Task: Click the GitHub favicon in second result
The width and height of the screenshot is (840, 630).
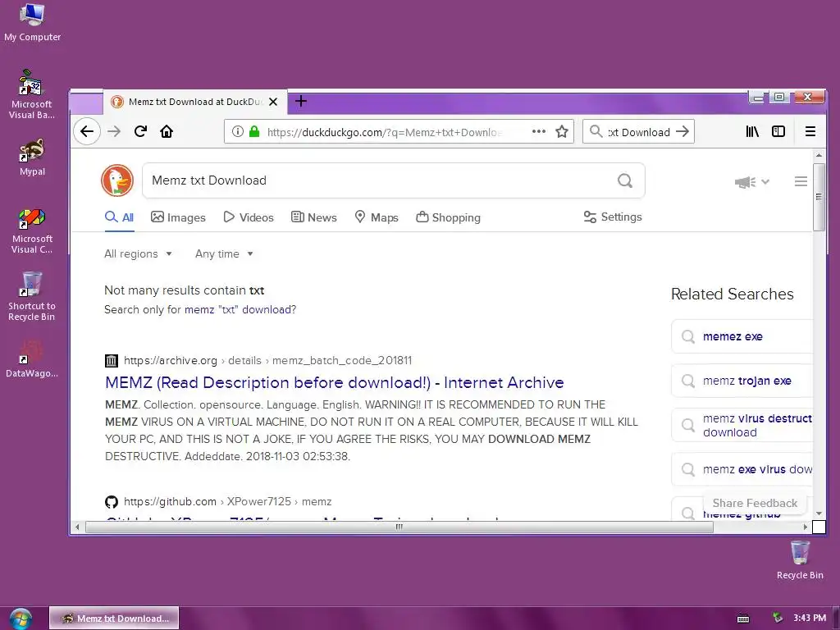Action: pyautogui.click(x=112, y=502)
